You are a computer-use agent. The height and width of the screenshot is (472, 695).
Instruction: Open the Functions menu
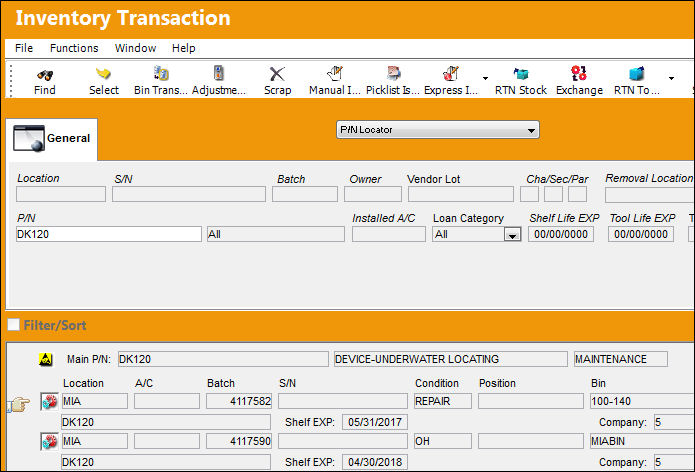click(x=74, y=48)
